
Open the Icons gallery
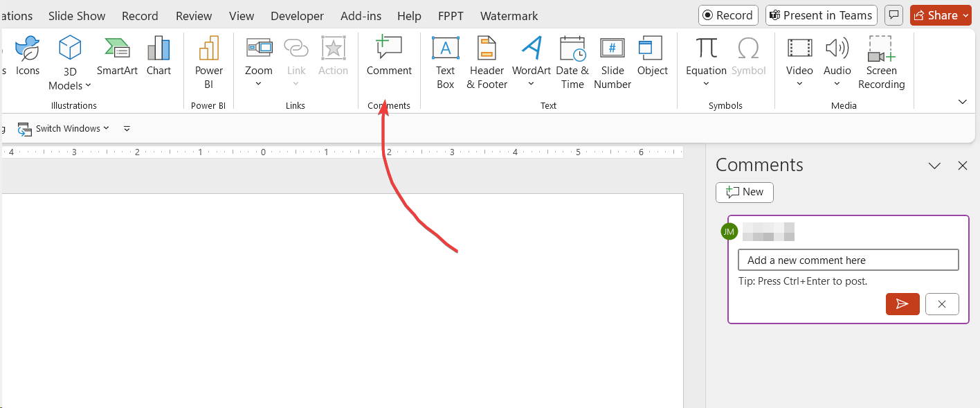point(28,57)
